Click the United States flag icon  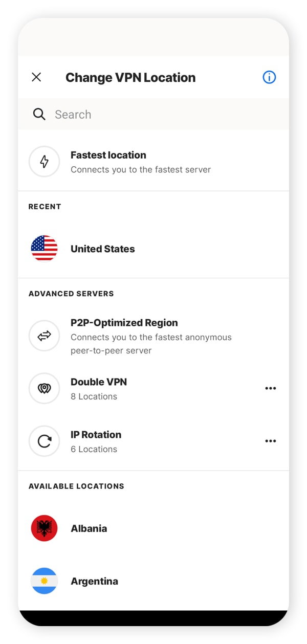[45, 249]
